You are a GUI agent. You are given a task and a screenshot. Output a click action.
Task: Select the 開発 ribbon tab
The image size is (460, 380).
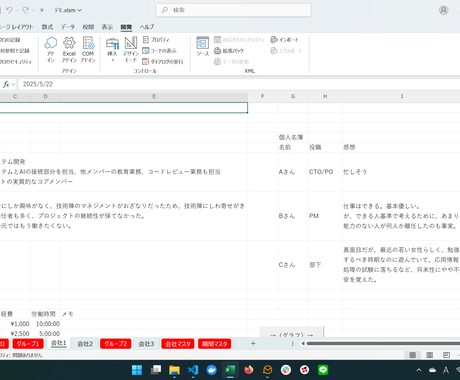pos(126,27)
